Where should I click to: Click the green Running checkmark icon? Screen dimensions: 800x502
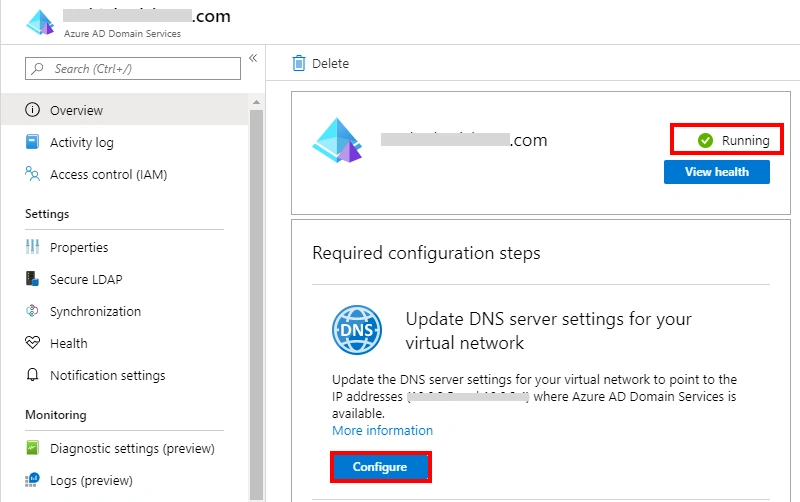705,140
